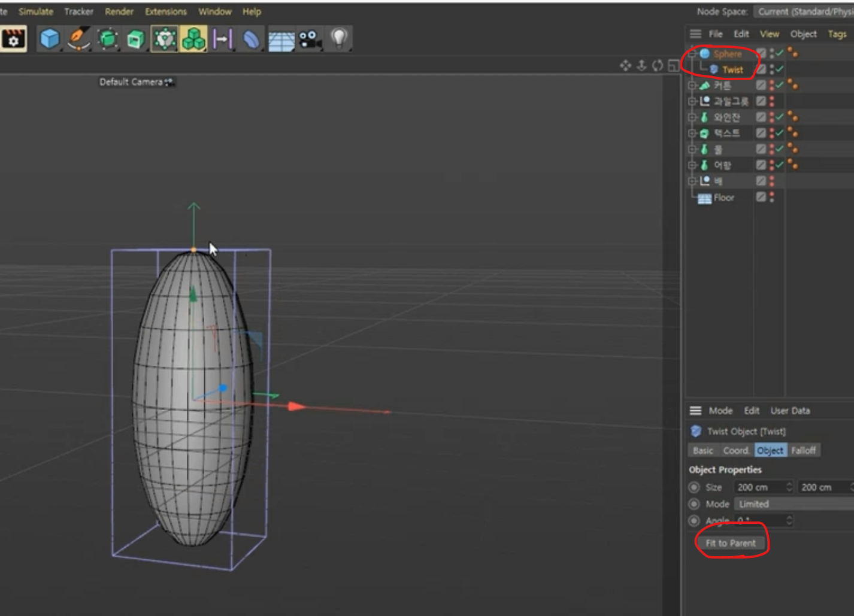Screen dimensions: 854x616
Task: Open the Object Manager hamburger menu
Action: 695,34
